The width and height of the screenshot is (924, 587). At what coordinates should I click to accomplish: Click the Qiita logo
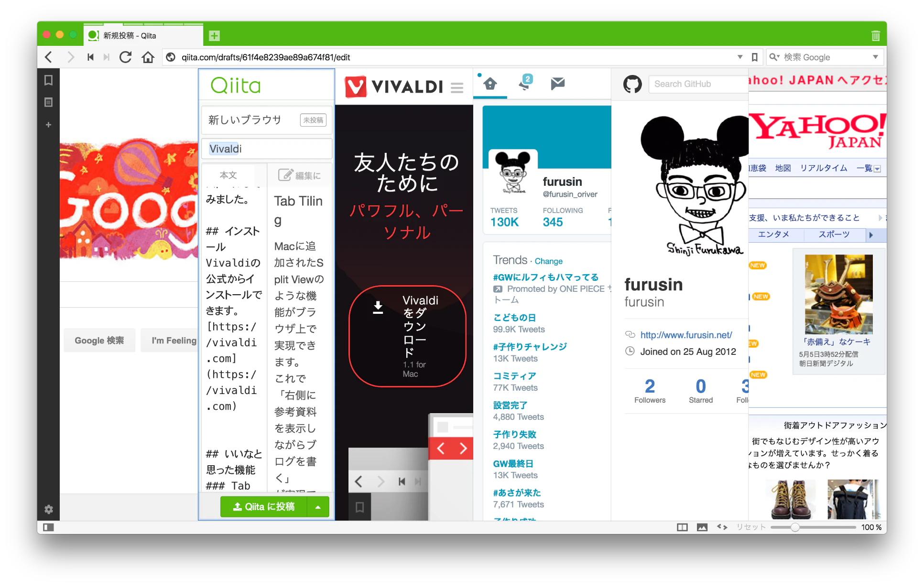(x=236, y=85)
